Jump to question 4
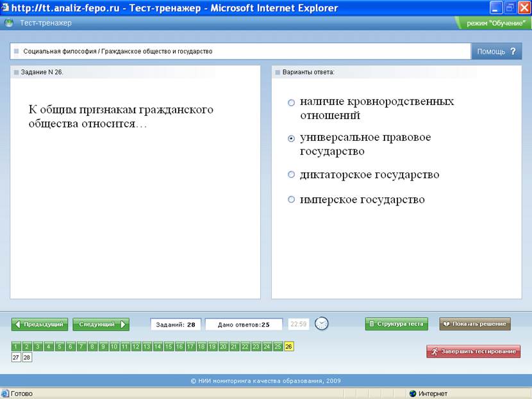This screenshot has width=532, height=399. tap(49, 346)
